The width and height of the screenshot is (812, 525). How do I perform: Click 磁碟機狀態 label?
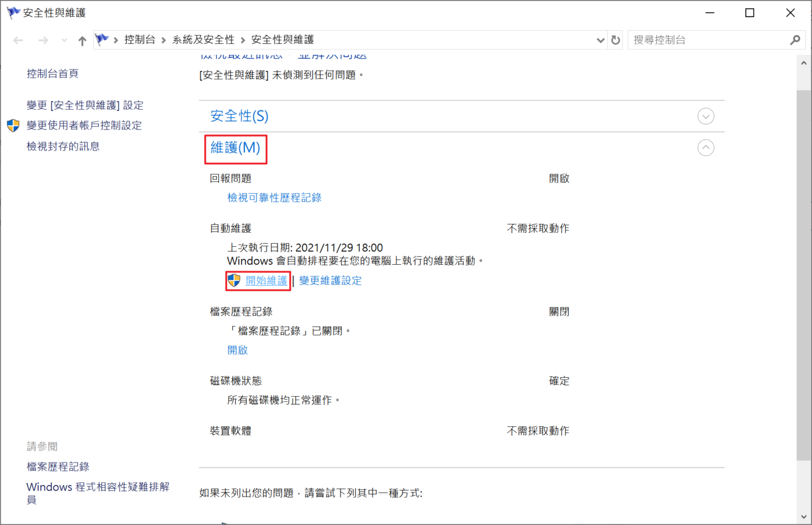click(x=236, y=381)
